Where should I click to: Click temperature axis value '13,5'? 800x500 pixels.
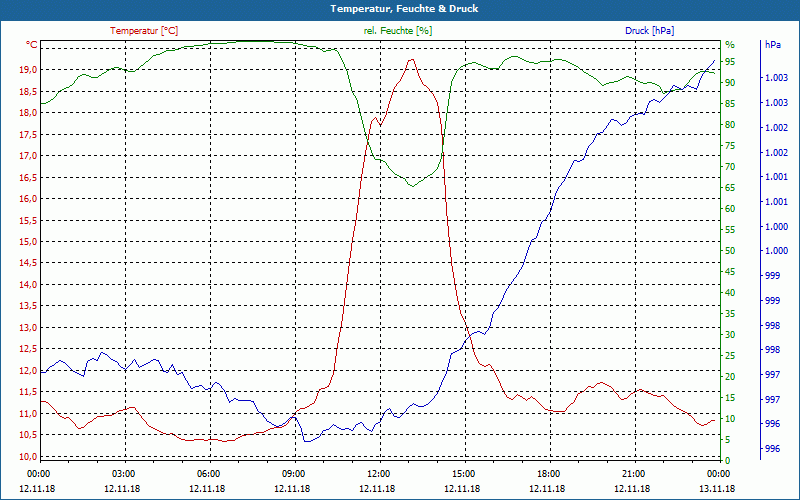click(x=28, y=306)
